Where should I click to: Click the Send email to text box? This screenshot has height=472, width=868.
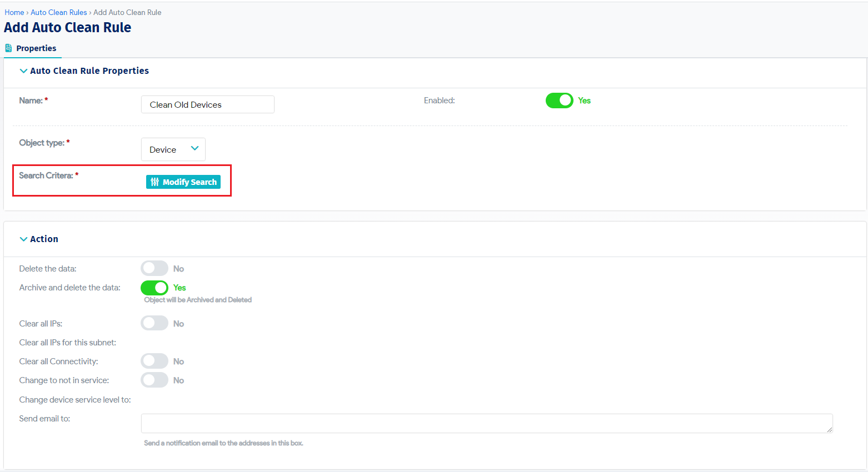(487, 423)
